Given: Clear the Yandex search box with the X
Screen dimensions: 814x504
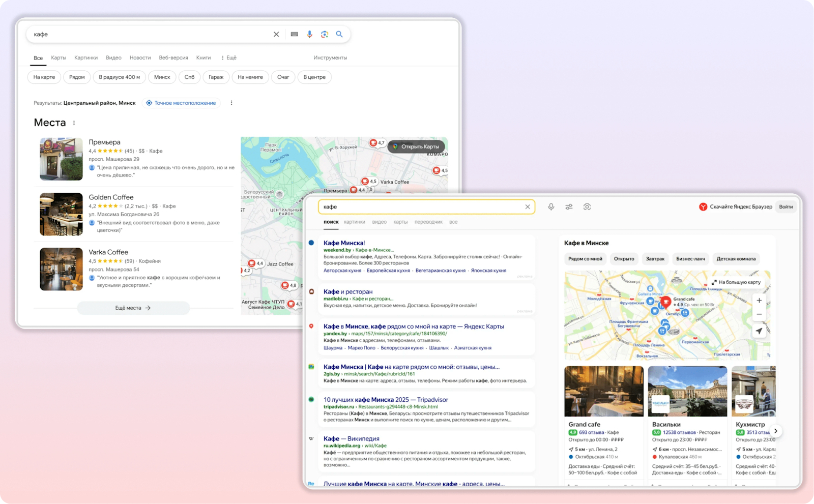Looking at the screenshot, I should pos(528,206).
